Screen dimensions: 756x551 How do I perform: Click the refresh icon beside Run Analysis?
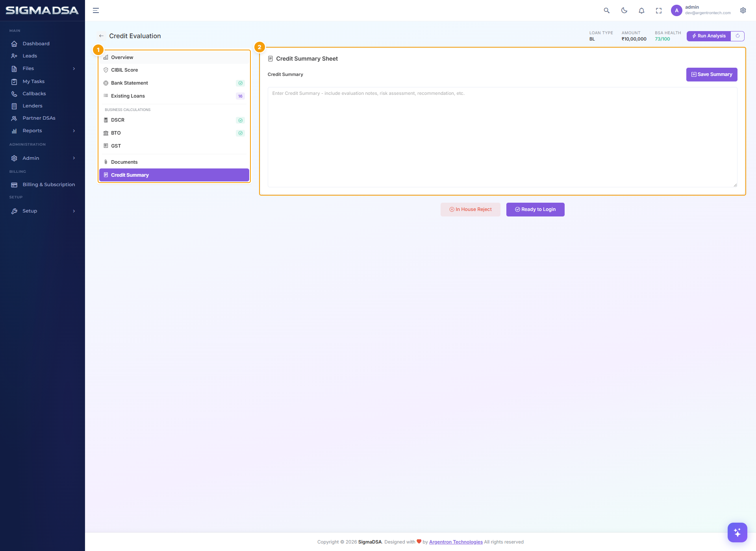coord(737,36)
